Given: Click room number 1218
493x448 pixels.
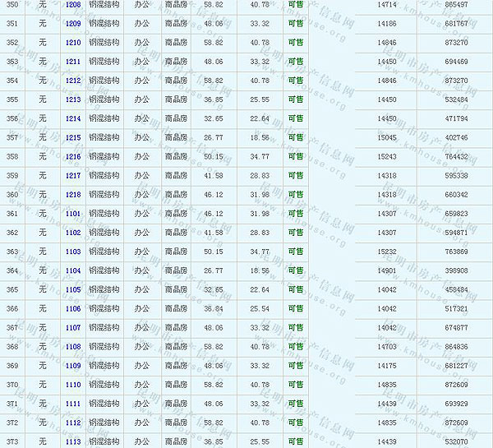Looking at the screenshot, I should [73, 195].
